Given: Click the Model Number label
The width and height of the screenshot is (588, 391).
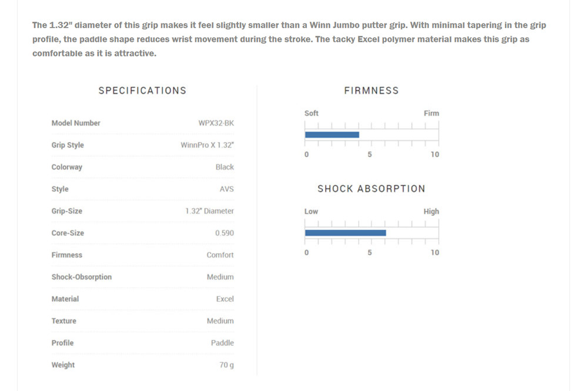Looking at the screenshot, I should (76, 123).
